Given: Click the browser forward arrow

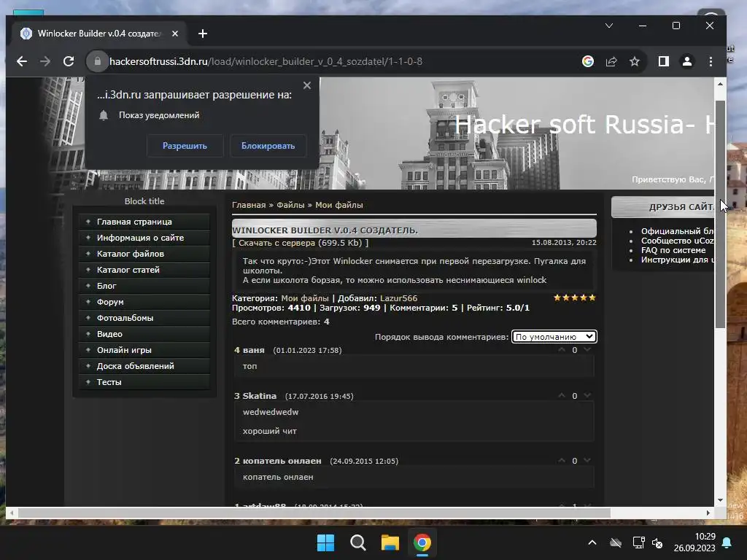Looking at the screenshot, I should point(45,61).
